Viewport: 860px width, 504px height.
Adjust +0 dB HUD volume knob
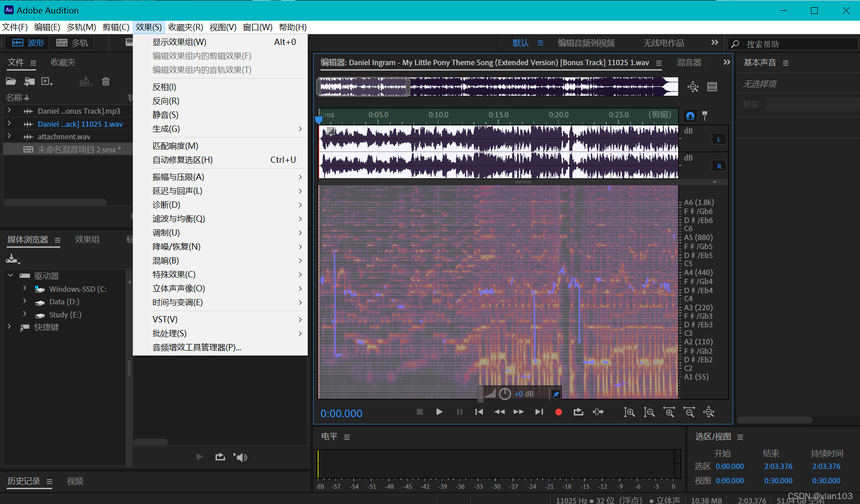pyautogui.click(x=505, y=394)
